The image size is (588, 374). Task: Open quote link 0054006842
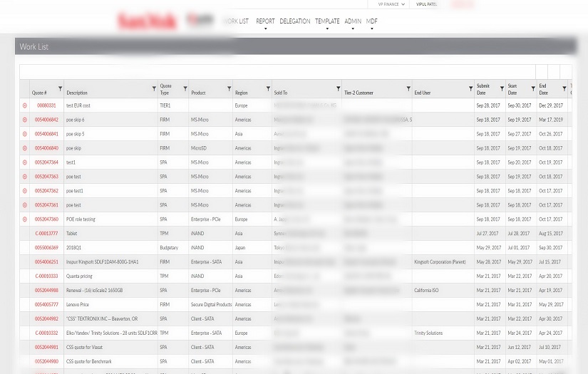pos(46,120)
